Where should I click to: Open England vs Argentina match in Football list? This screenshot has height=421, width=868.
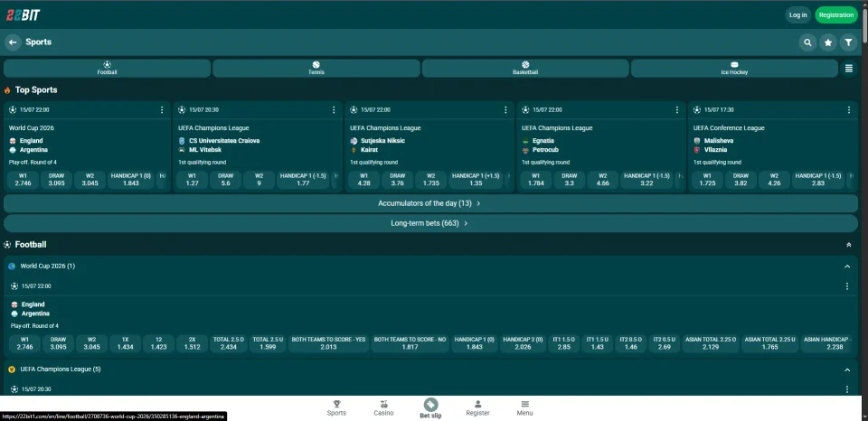point(33,309)
